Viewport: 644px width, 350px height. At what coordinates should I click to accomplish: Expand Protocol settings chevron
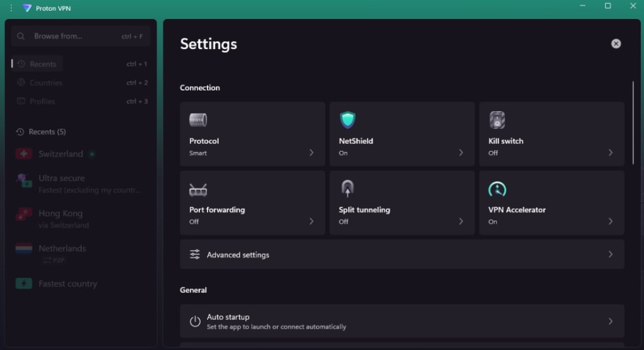point(311,153)
